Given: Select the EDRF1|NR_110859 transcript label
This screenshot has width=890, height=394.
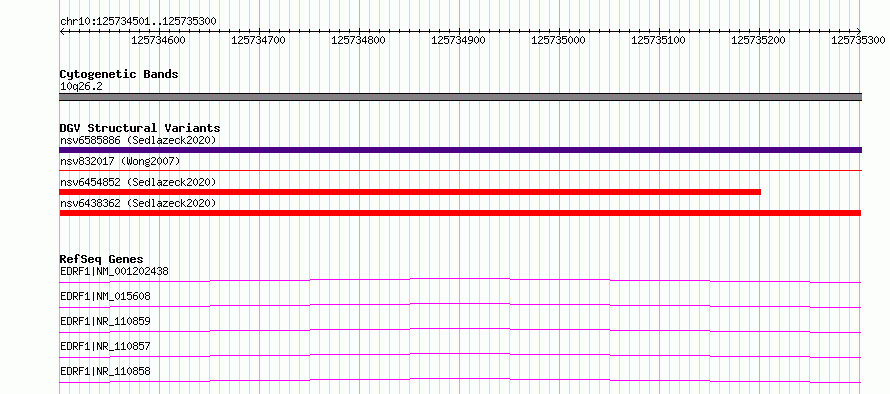Looking at the screenshot, I should [105, 321].
